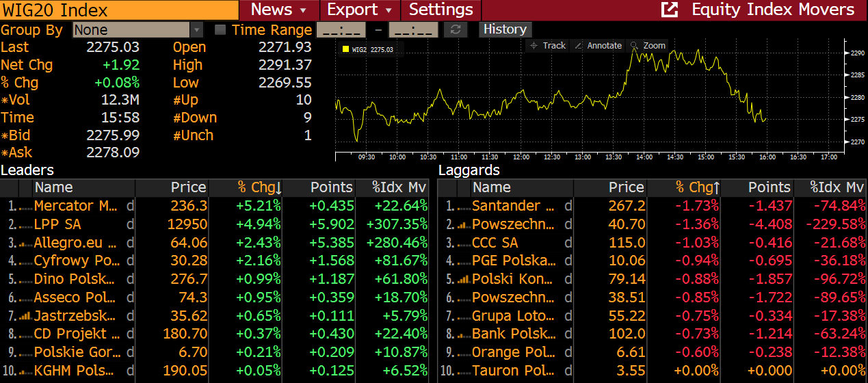The image size is (868, 383).
Task: Click the refresh time range icon
Action: coord(455,30)
